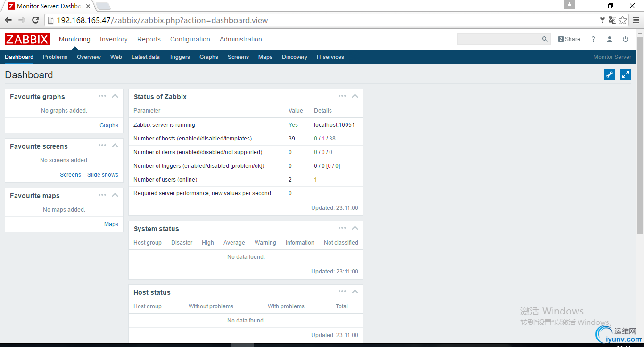Switch to fullscreen dashboard view
Screen dimensions: 644x347
626,74
